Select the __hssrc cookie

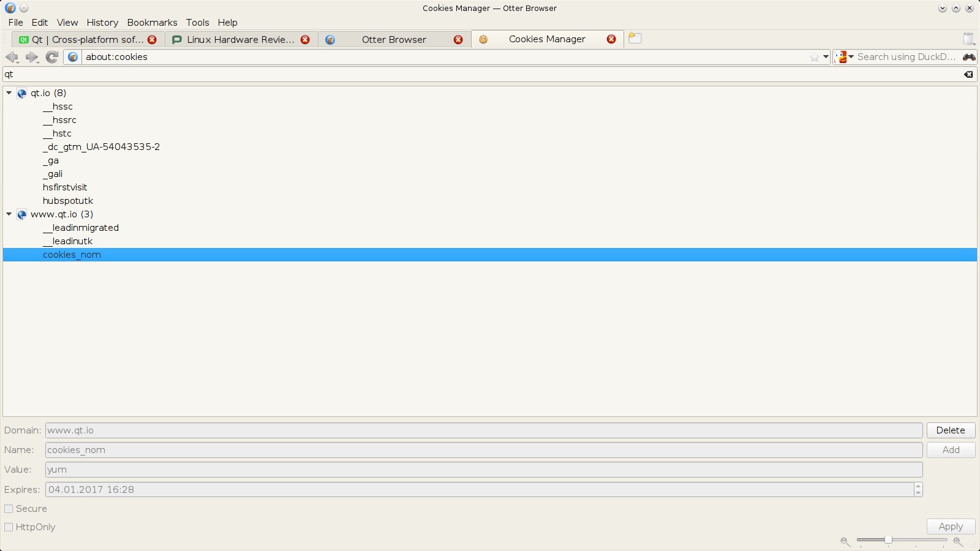click(59, 120)
